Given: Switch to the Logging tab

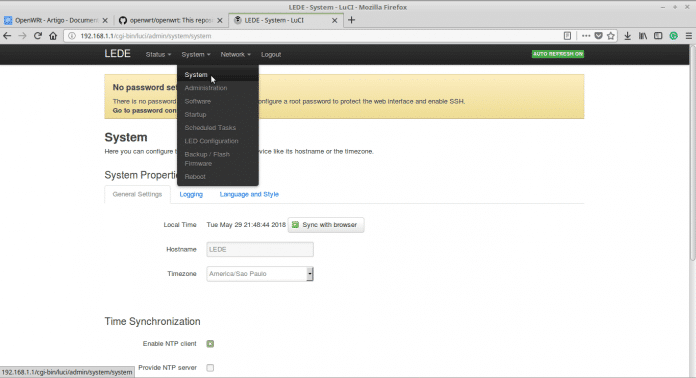Looking at the screenshot, I should pyautogui.click(x=191, y=194).
